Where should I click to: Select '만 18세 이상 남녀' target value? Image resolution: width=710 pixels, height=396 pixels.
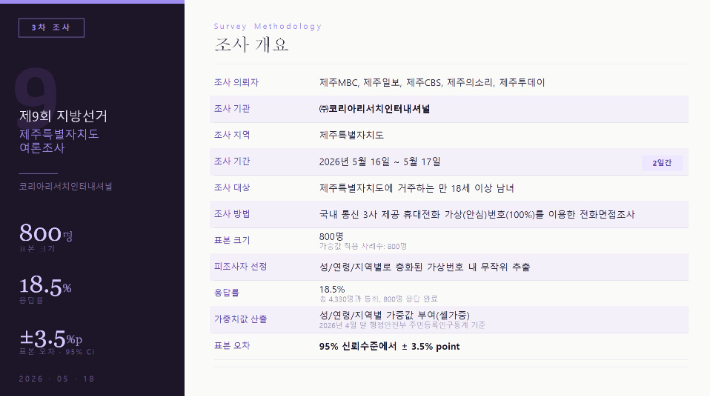pyautogui.click(x=417, y=188)
